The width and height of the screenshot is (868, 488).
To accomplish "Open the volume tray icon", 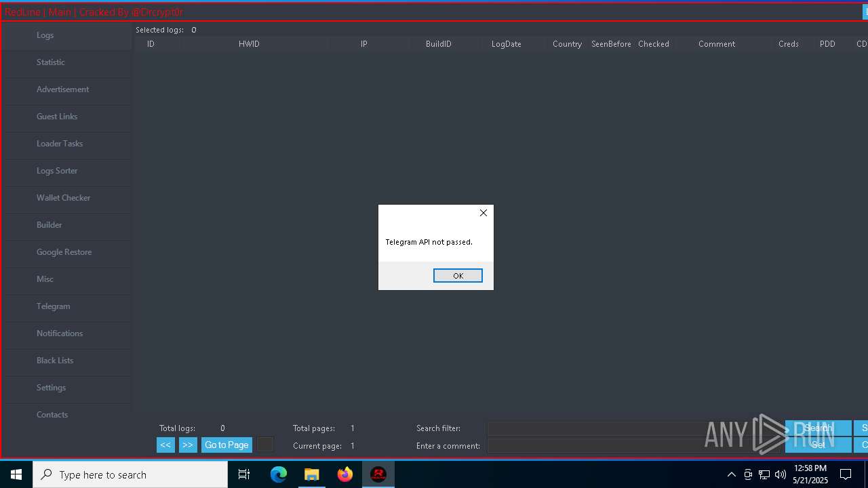I will click(x=781, y=474).
